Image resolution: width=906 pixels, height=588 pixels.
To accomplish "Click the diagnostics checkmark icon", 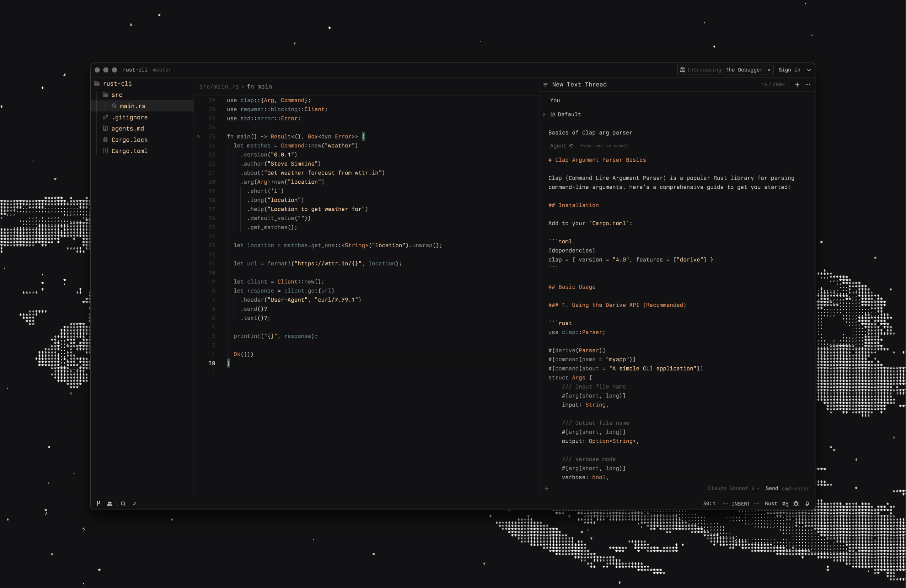I will pyautogui.click(x=134, y=503).
